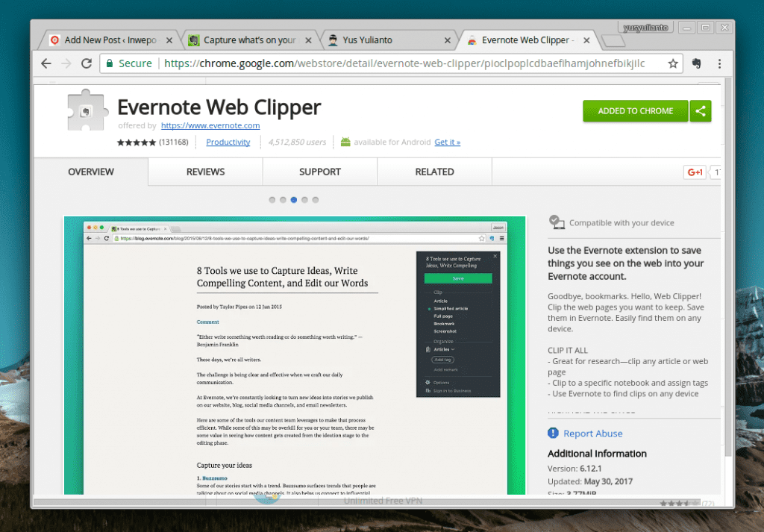Select the second screenshot carousel dot
Image resolution: width=764 pixels, height=532 pixels.
click(x=283, y=200)
